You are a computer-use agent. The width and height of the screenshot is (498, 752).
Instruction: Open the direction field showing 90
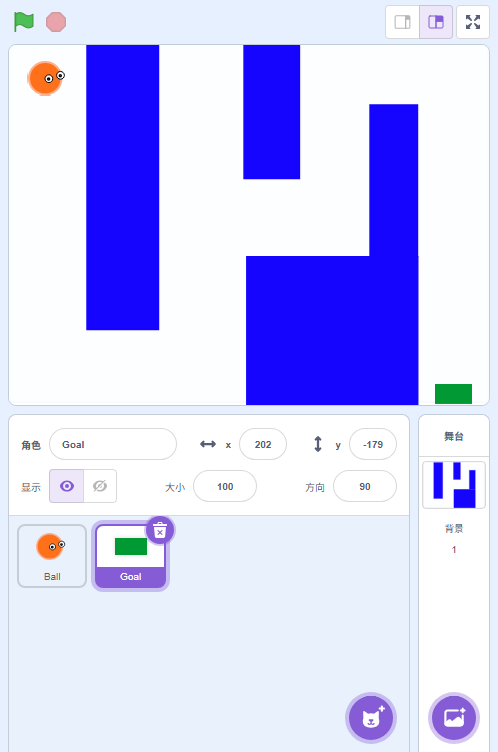tap(365, 486)
